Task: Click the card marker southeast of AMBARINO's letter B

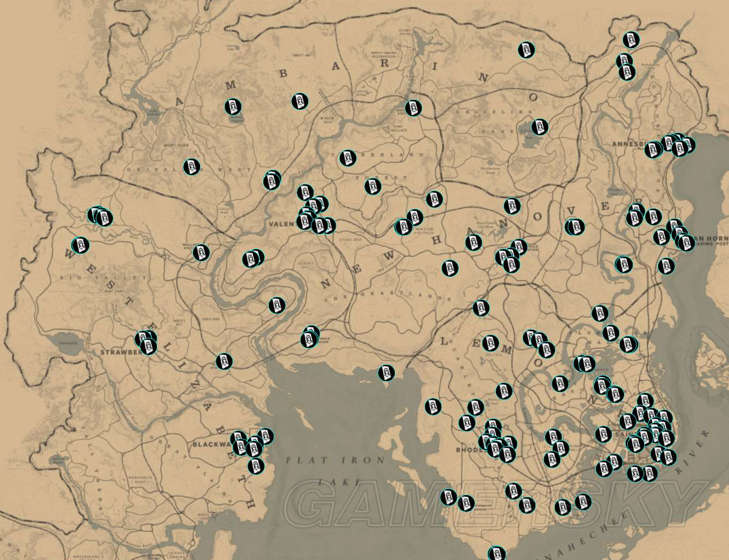Action: coord(300,101)
